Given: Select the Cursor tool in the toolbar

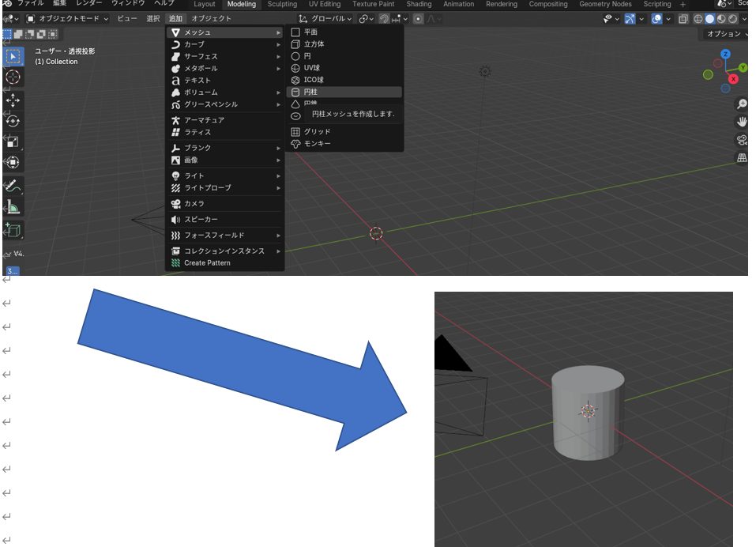Looking at the screenshot, I should 13,77.
